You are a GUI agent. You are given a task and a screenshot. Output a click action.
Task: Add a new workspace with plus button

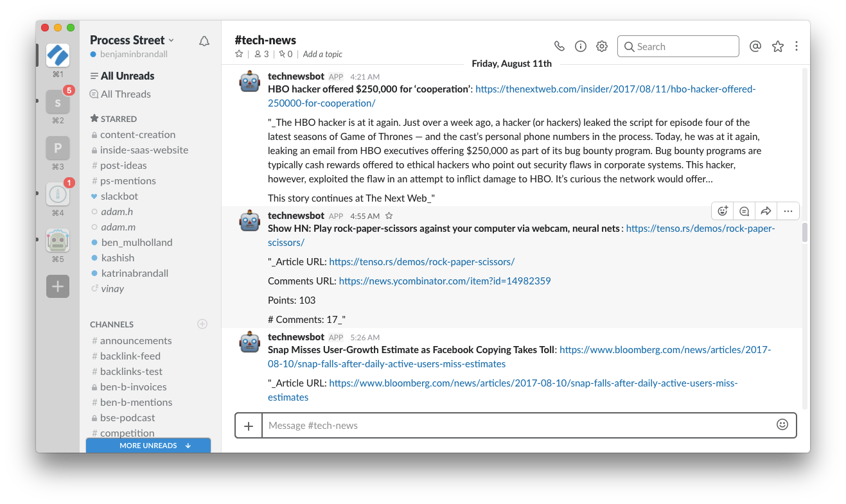(x=58, y=286)
